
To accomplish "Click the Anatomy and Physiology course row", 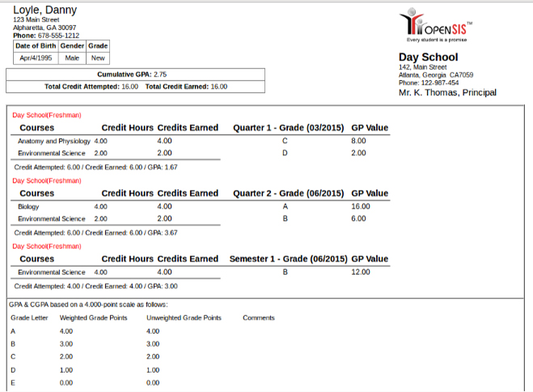I will pos(55,141).
